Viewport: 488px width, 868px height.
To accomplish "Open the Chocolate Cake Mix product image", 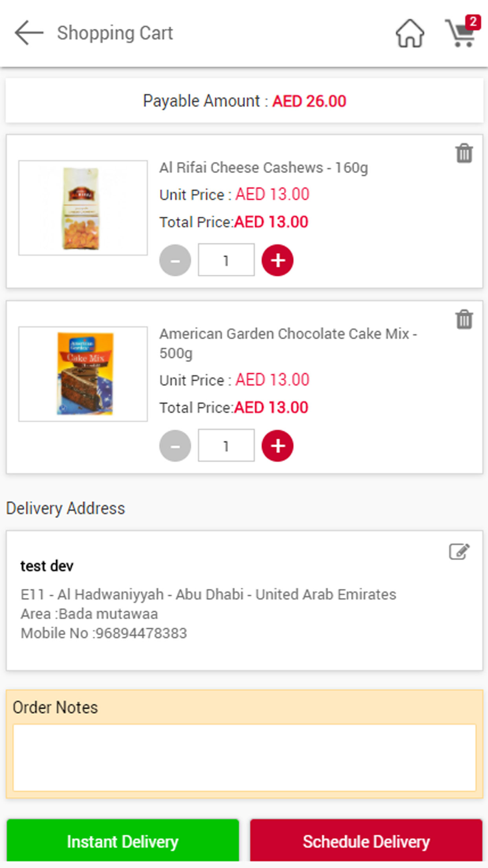I will pos(83,374).
